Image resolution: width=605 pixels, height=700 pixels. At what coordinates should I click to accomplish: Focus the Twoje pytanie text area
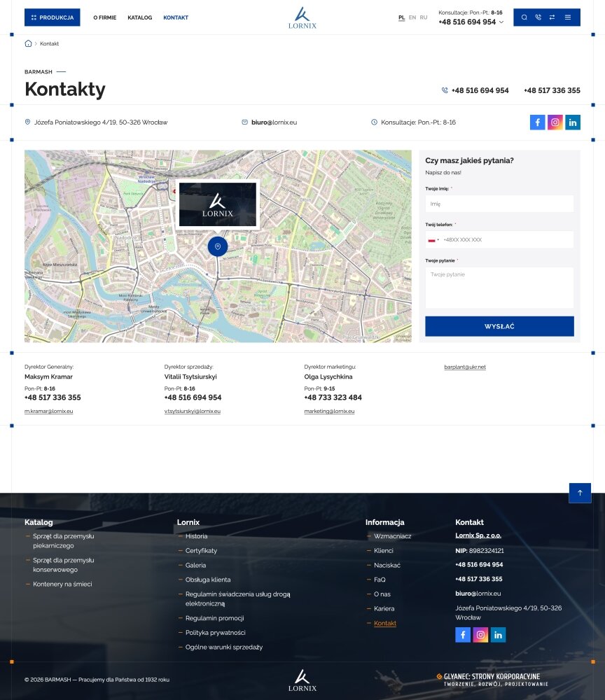pyautogui.click(x=500, y=288)
